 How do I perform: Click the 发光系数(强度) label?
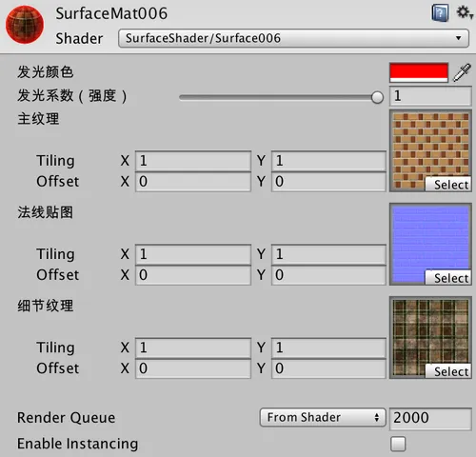click(x=72, y=96)
